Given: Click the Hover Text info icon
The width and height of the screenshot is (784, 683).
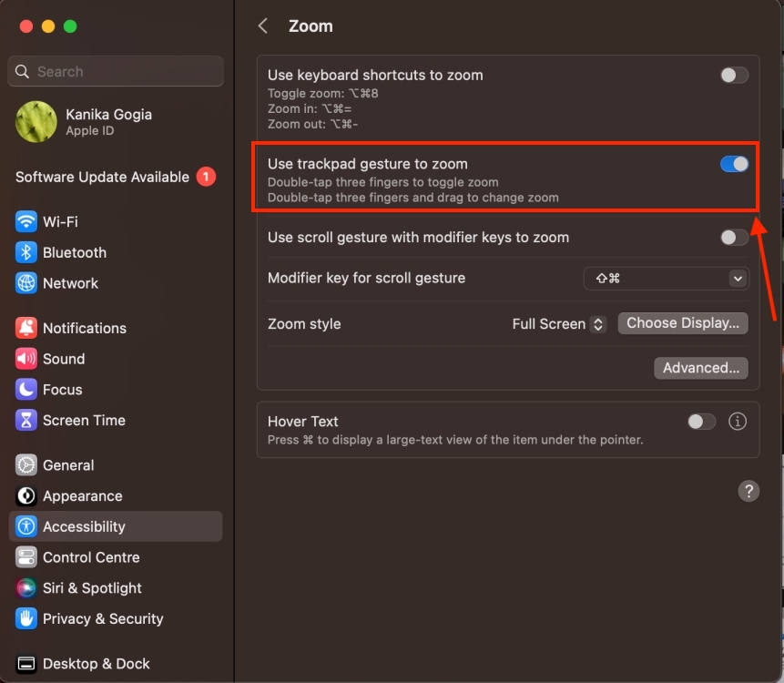Looking at the screenshot, I should click(738, 422).
